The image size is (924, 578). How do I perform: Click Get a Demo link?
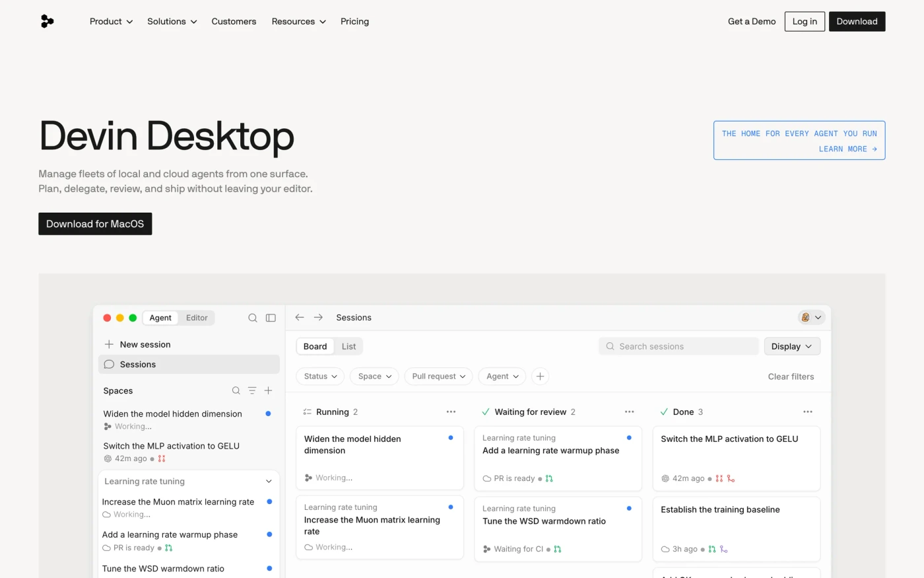[752, 22]
